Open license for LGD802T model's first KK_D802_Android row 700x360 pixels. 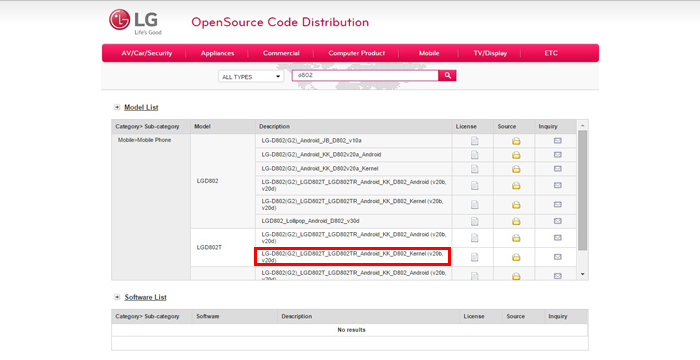coord(474,238)
